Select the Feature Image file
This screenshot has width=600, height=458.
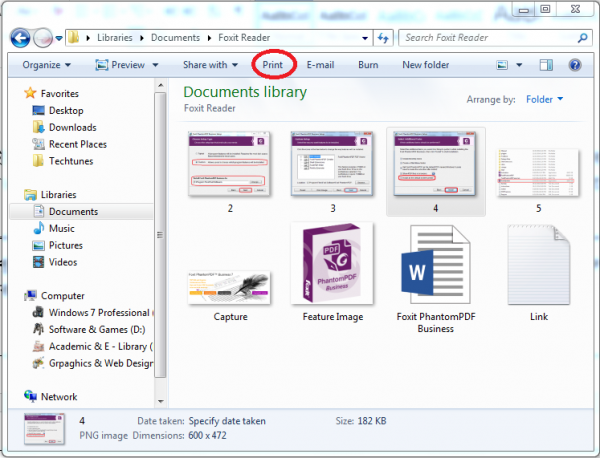[x=332, y=272]
